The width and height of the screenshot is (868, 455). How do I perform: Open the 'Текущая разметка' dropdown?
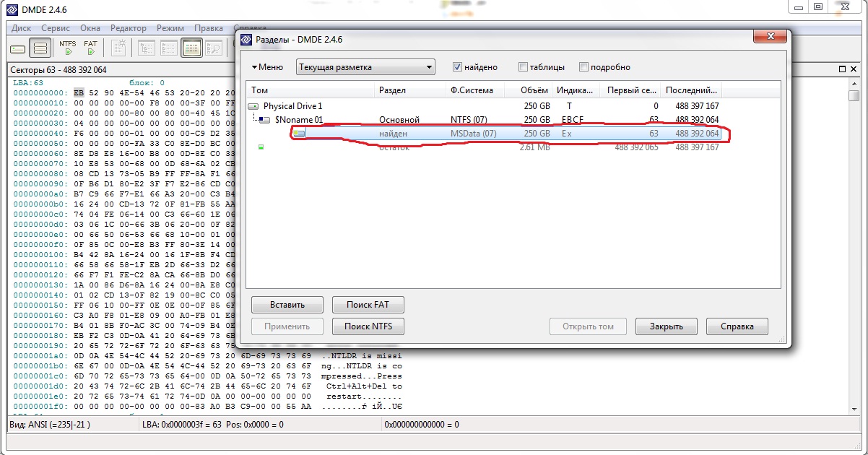365,67
